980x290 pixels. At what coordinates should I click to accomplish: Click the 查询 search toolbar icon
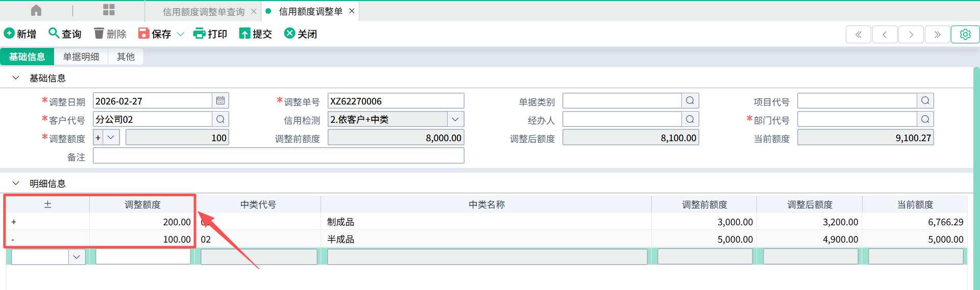click(54, 34)
